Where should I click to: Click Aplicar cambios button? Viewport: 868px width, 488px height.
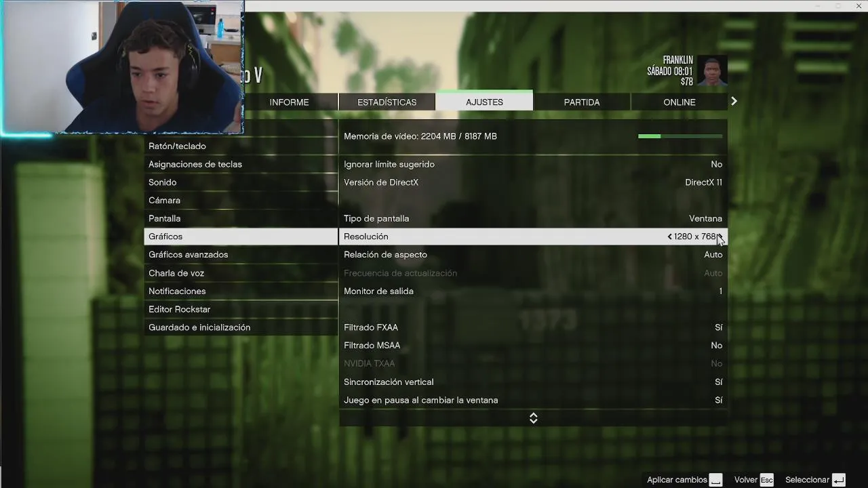point(684,480)
